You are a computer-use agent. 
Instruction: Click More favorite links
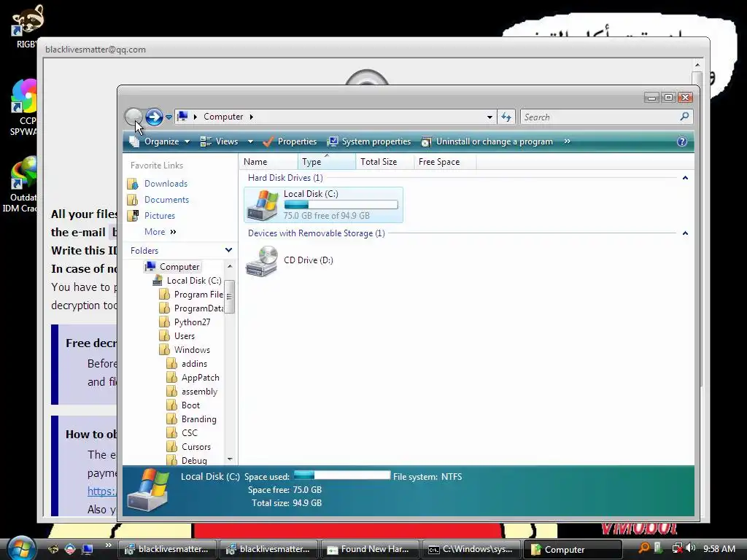click(x=160, y=232)
